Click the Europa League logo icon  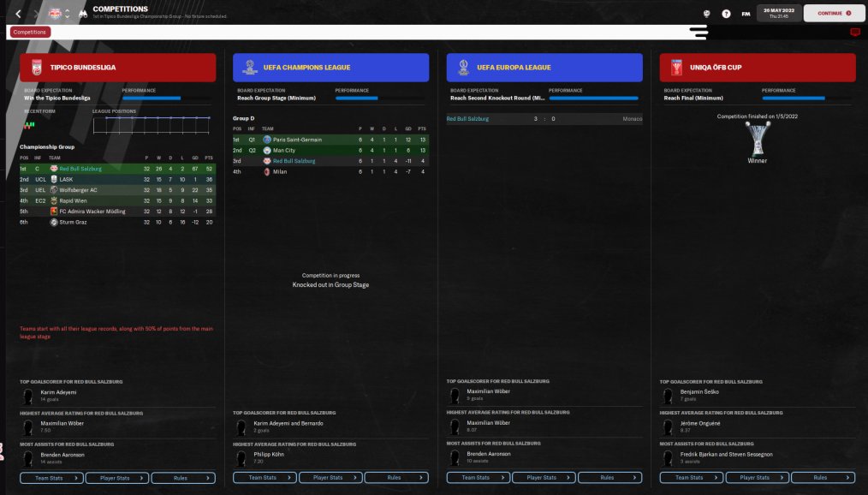pyautogui.click(x=463, y=68)
